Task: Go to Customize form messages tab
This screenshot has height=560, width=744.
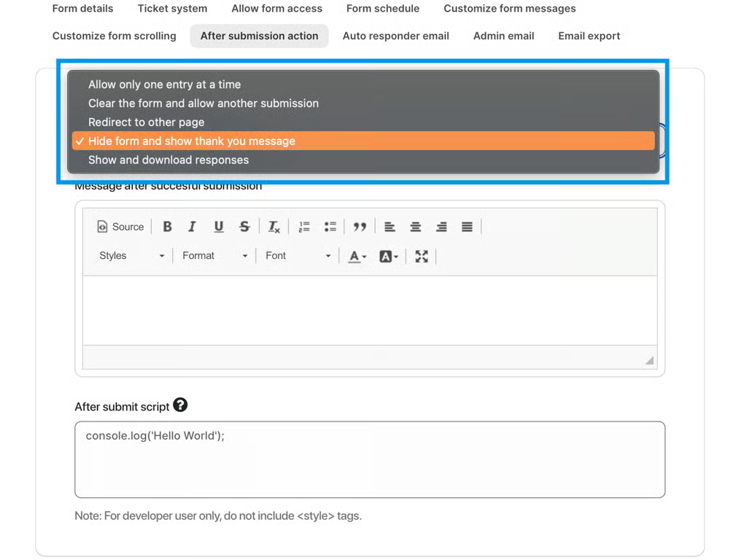Action: pos(510,9)
